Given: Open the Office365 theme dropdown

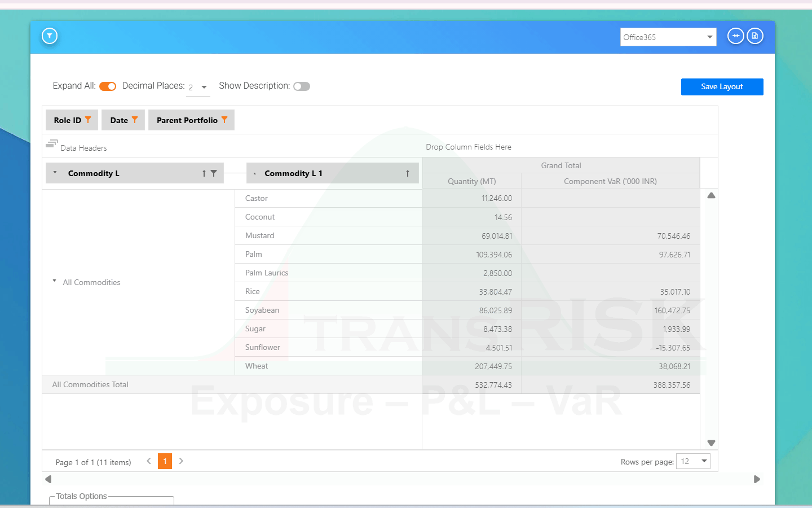Looking at the screenshot, I should click(668, 37).
